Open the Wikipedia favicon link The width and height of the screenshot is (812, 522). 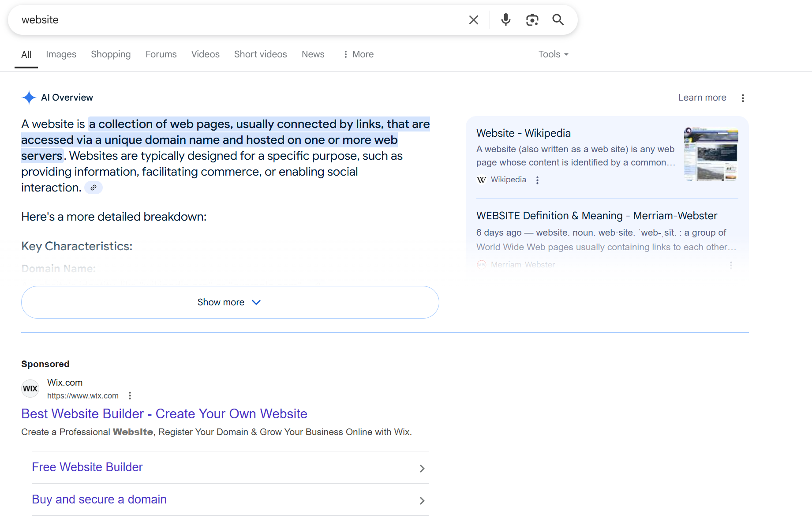click(x=481, y=180)
